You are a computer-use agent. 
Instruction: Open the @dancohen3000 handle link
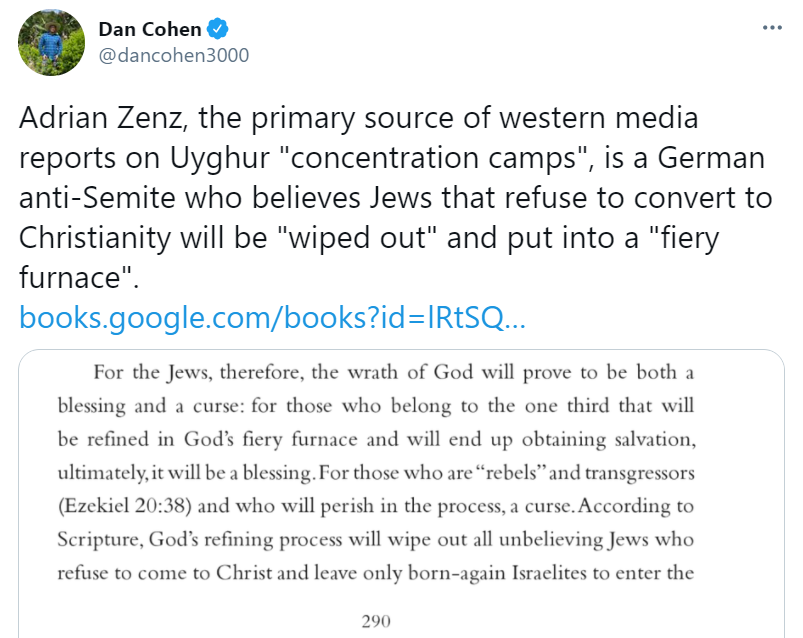tap(173, 55)
